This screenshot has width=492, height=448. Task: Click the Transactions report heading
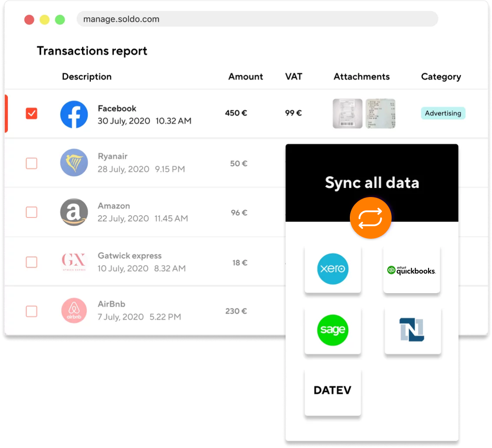tap(92, 51)
